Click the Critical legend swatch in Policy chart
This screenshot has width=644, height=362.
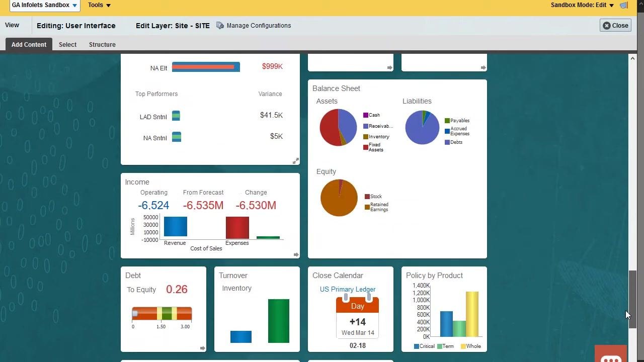[x=417, y=346]
